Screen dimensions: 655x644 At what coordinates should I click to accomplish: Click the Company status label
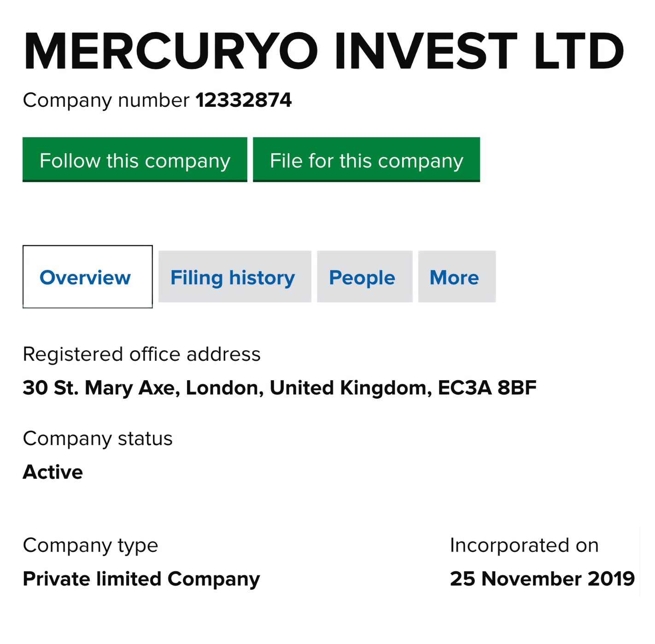tap(98, 439)
